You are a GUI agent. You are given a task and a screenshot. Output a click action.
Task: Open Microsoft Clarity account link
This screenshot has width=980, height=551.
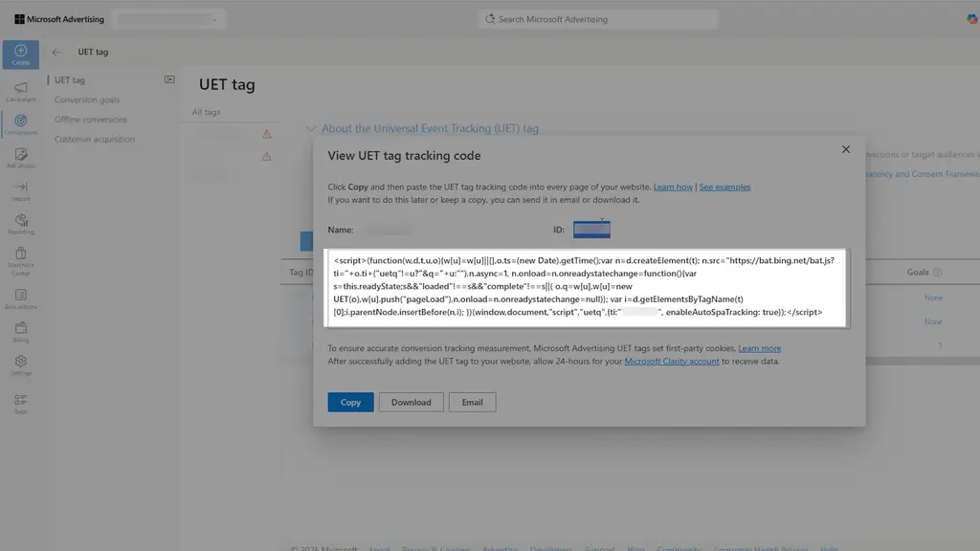[672, 361]
